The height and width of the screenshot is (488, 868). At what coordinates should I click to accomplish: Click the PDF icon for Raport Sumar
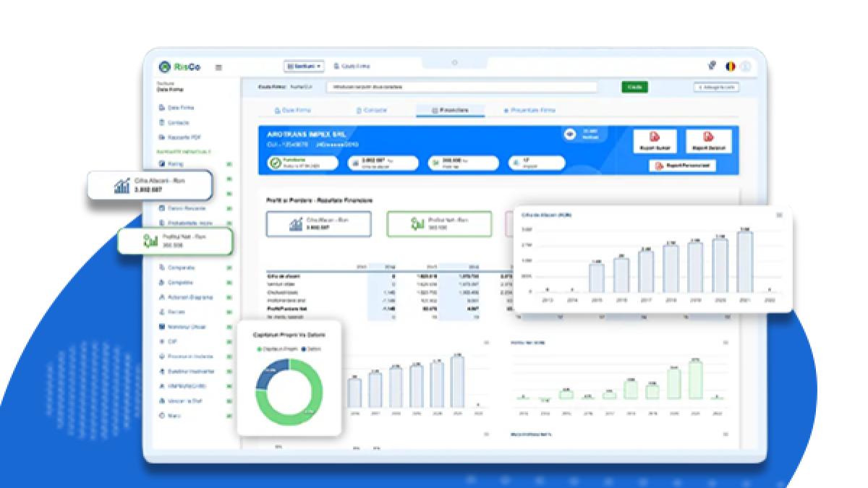(655, 137)
